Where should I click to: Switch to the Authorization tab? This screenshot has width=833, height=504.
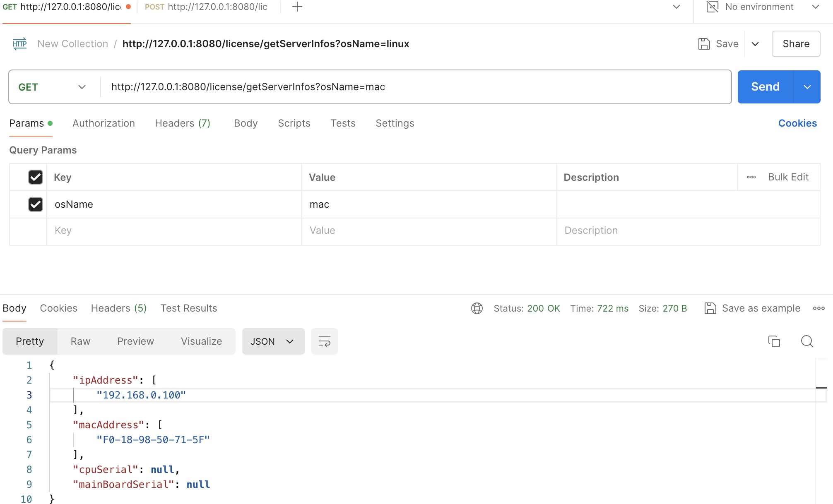pyautogui.click(x=104, y=123)
